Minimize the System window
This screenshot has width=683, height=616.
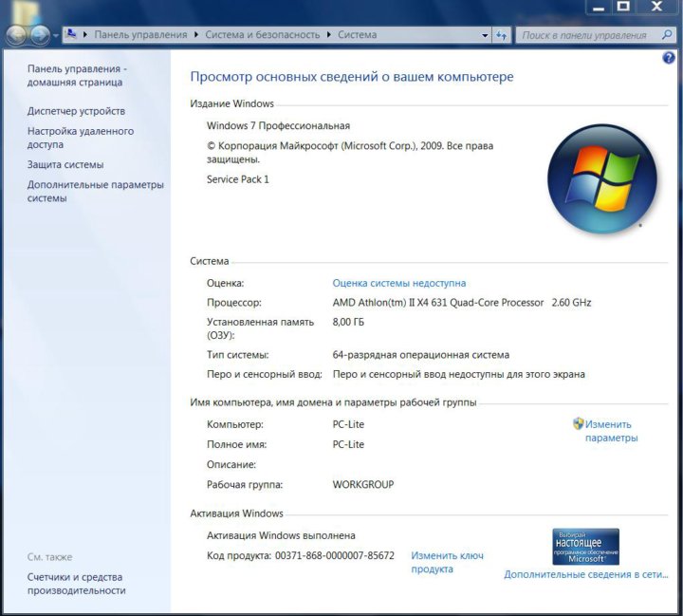coord(599,7)
